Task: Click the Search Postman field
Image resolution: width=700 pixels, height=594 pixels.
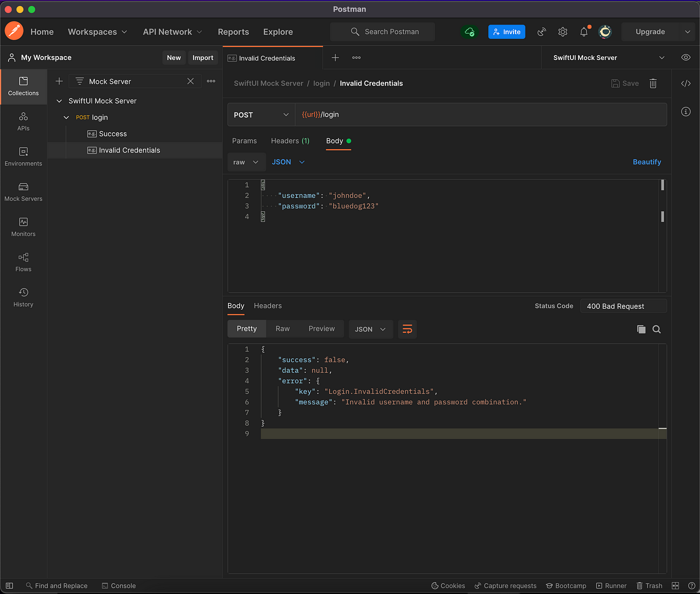Action: pyautogui.click(x=382, y=32)
